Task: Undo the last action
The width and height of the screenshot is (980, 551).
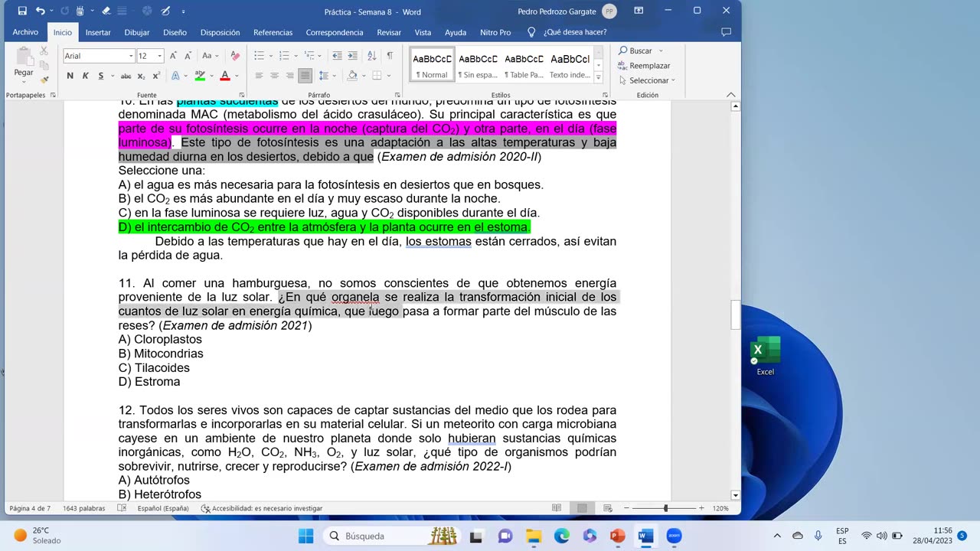Action: point(40,11)
